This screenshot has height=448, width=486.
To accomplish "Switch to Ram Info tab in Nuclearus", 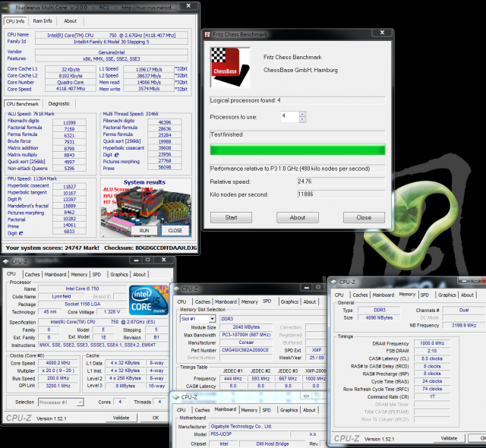I will [43, 21].
